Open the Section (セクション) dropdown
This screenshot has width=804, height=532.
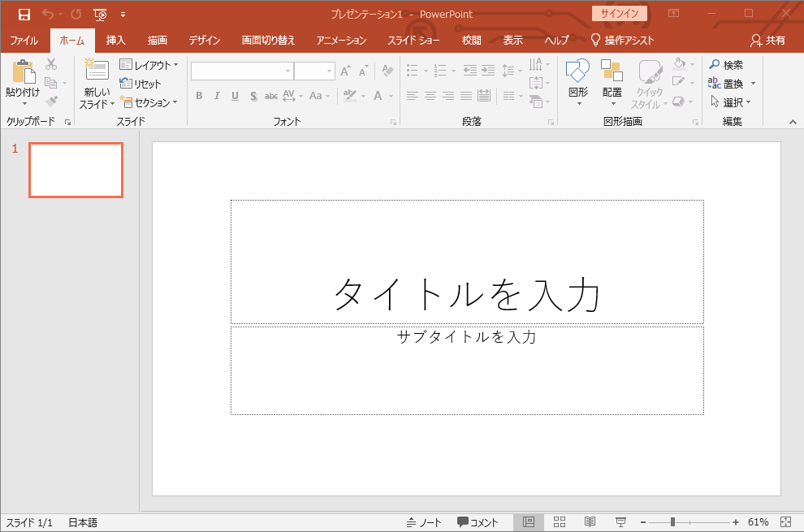(149, 102)
